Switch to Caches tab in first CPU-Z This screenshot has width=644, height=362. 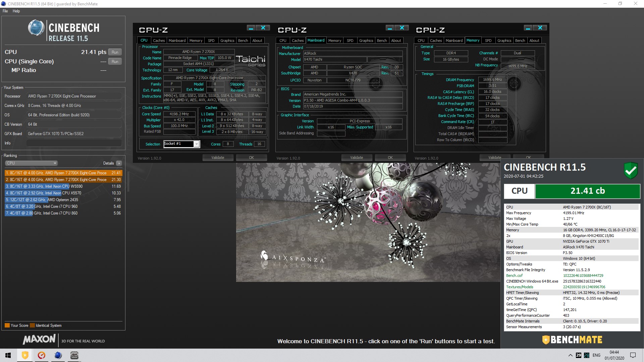tap(159, 41)
